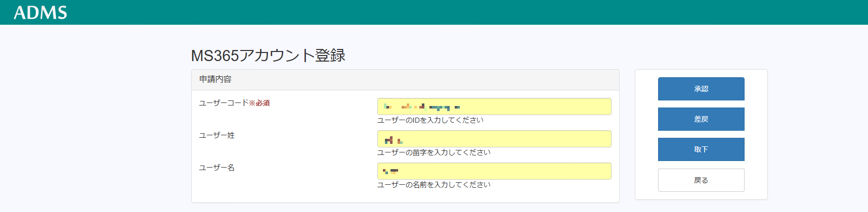868x212 pixels.
Task: Click hint text ユーザーのIDを入力してください
Action: 430,120
